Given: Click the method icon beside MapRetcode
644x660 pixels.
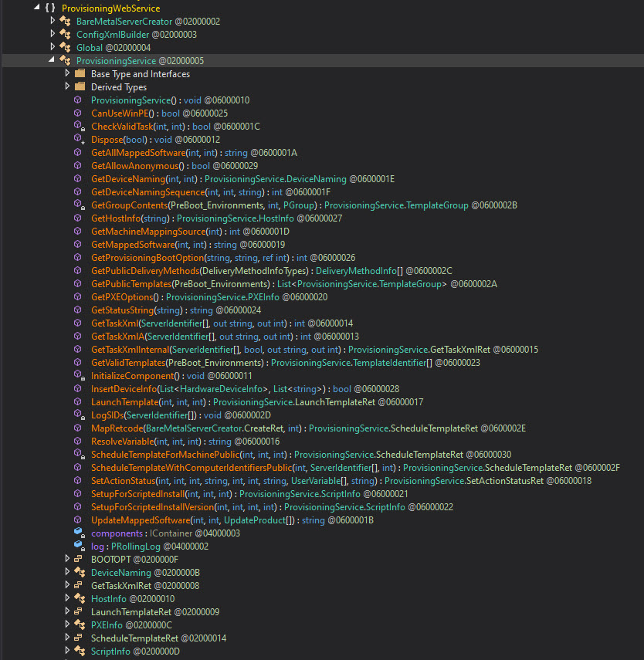Looking at the screenshot, I should tap(77, 428).
